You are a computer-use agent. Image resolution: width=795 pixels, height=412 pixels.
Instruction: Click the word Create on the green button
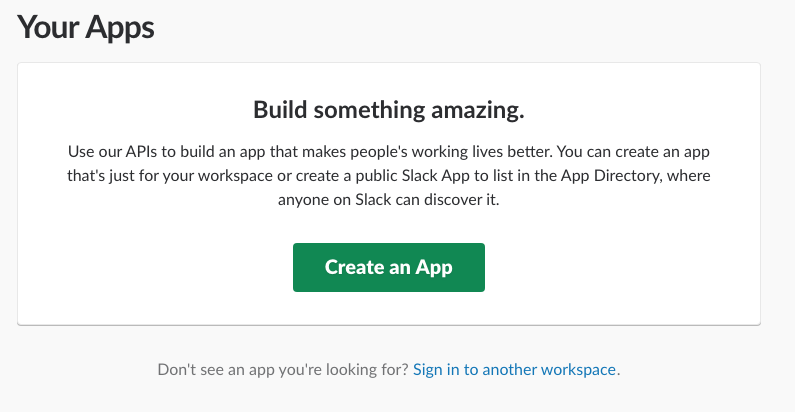tap(354, 267)
